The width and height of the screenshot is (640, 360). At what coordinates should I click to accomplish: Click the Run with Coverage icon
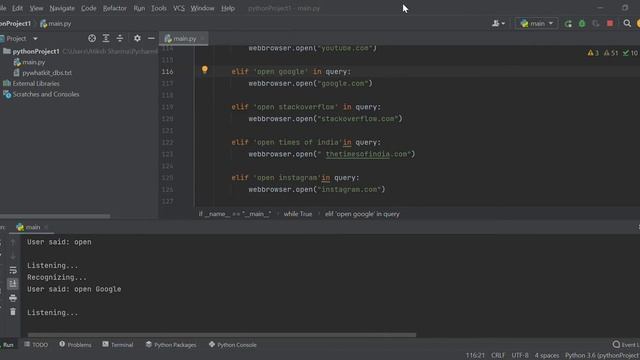pyautogui.click(x=596, y=24)
